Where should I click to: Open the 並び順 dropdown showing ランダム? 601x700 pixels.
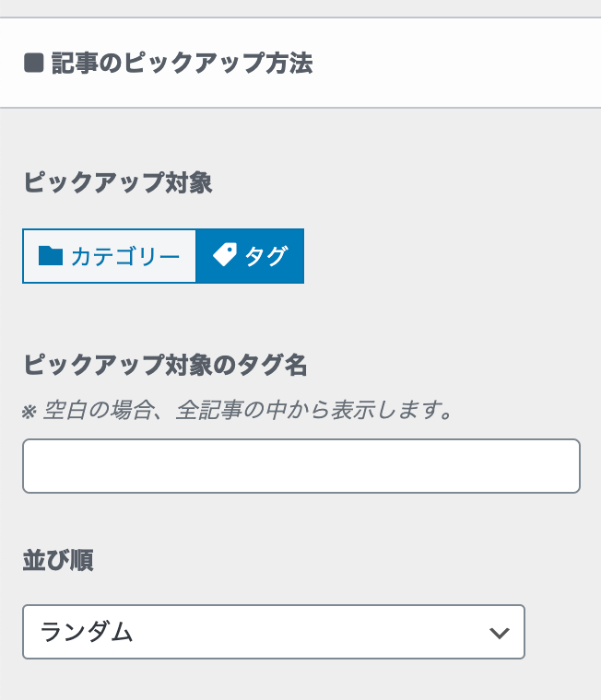click(x=274, y=632)
